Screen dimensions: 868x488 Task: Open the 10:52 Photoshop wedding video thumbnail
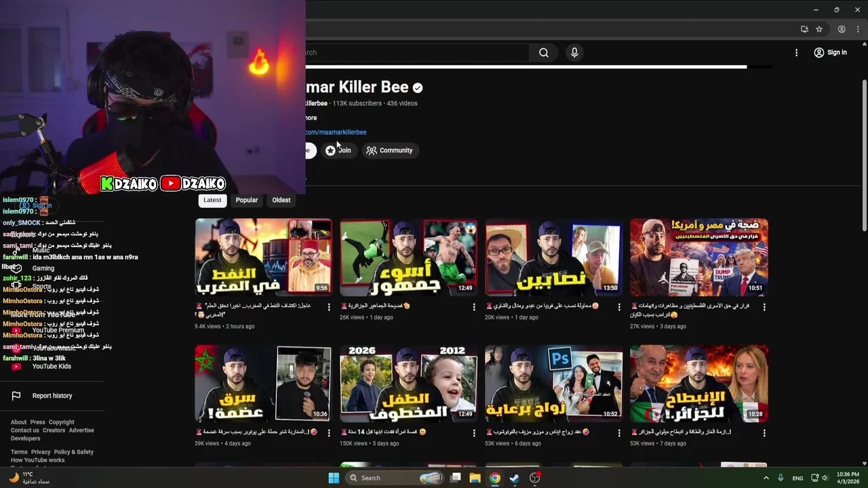click(553, 384)
